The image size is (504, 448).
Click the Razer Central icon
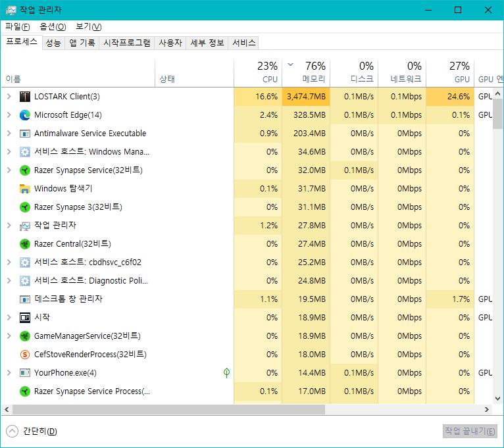[25, 244]
